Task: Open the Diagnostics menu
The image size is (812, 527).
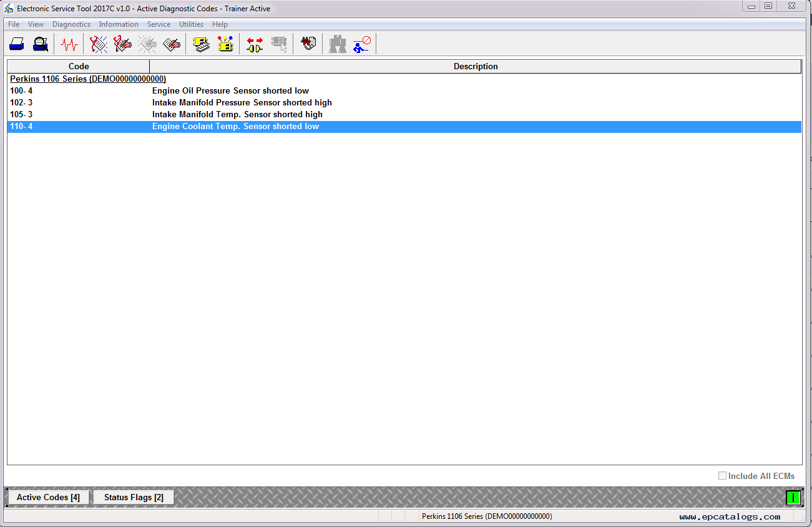Action: click(x=71, y=24)
